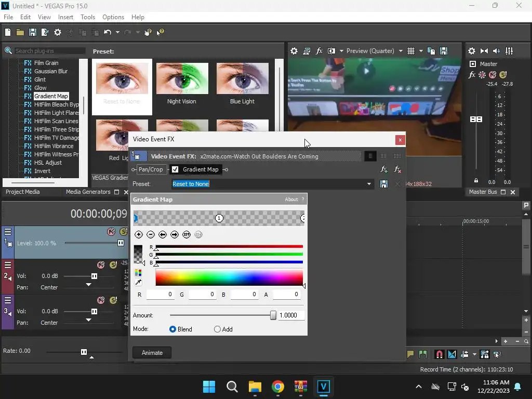This screenshot has height=399, width=532.
Task: Toggle mute on video track 1
Action: click(111, 231)
